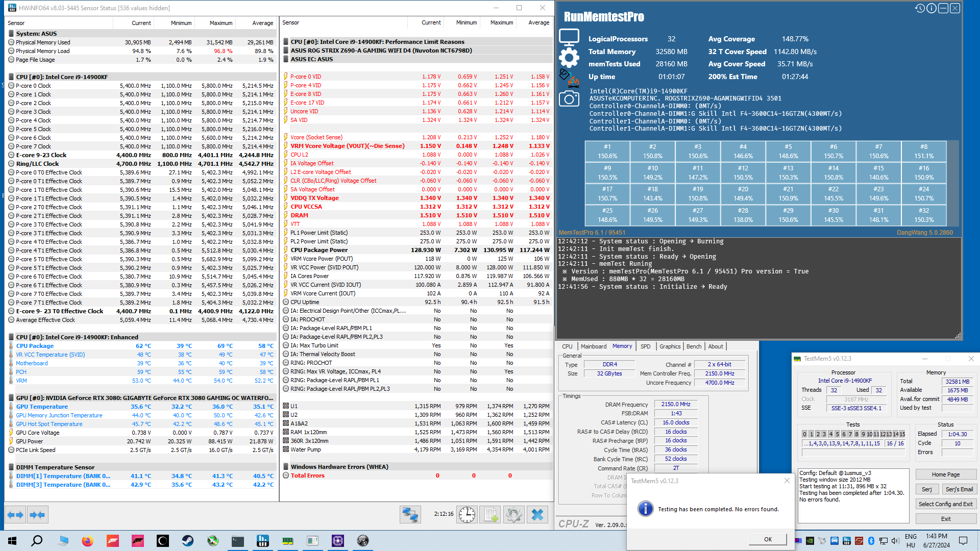This screenshot has width=980, height=551.
Task: Select Total Errors WHEA row
Action: click(418, 475)
